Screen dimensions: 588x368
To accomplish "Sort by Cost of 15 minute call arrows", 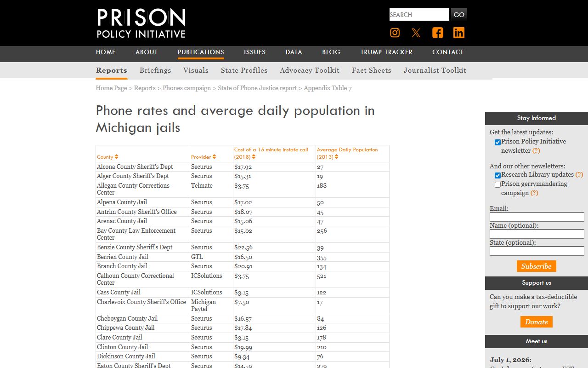I will click(254, 157).
